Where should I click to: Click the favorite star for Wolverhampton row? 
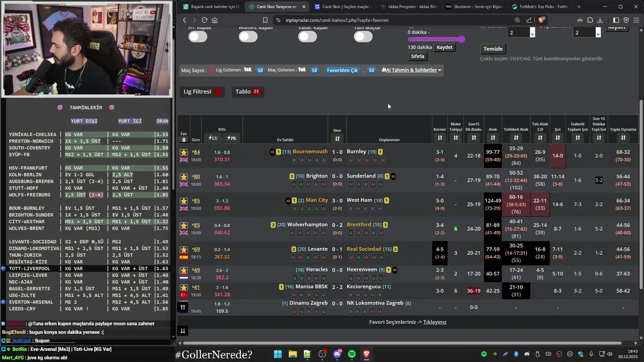[x=184, y=225]
